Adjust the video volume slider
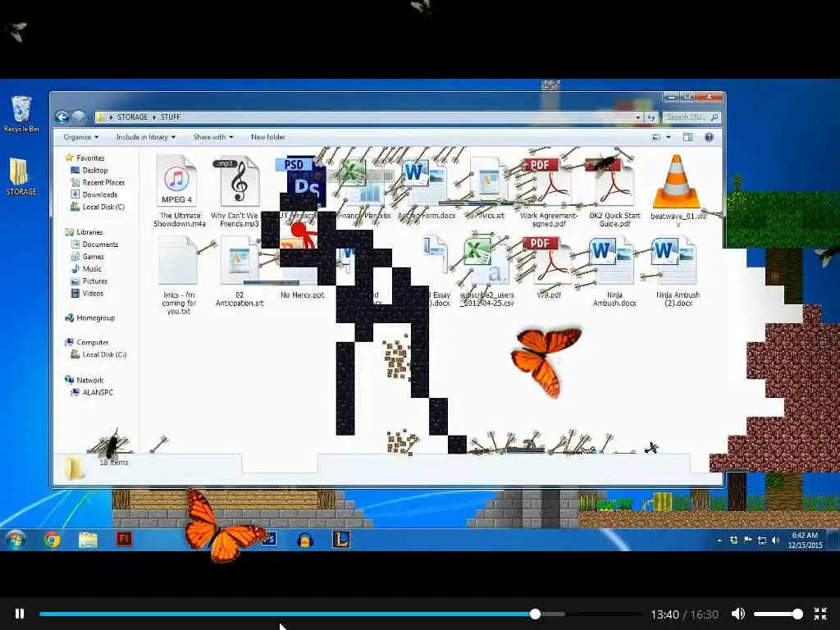 778,614
